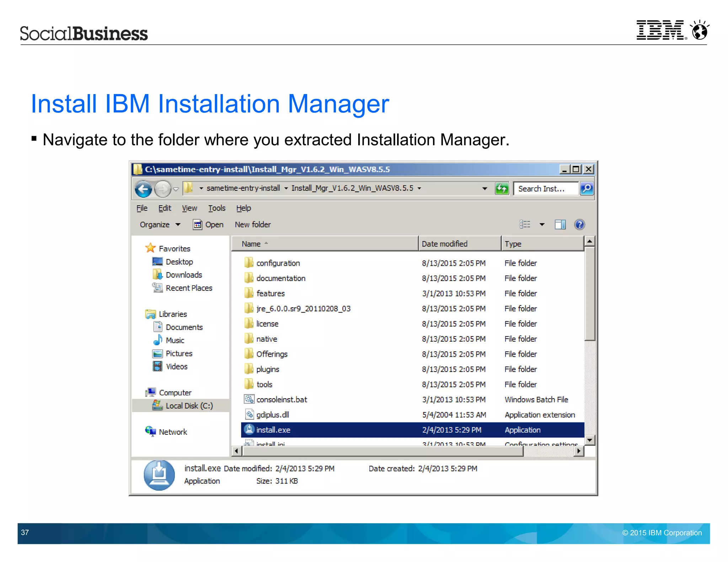Image resolution: width=728 pixels, height=562 pixels.
Task: Click large install.exe icon in details pane
Action: click(x=159, y=475)
